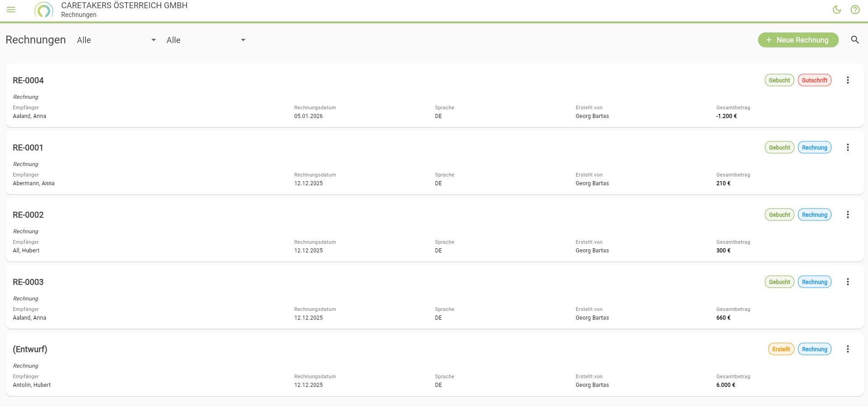Open the three-dot menu for RE-0004
This screenshot has width=868, height=407.
848,80
